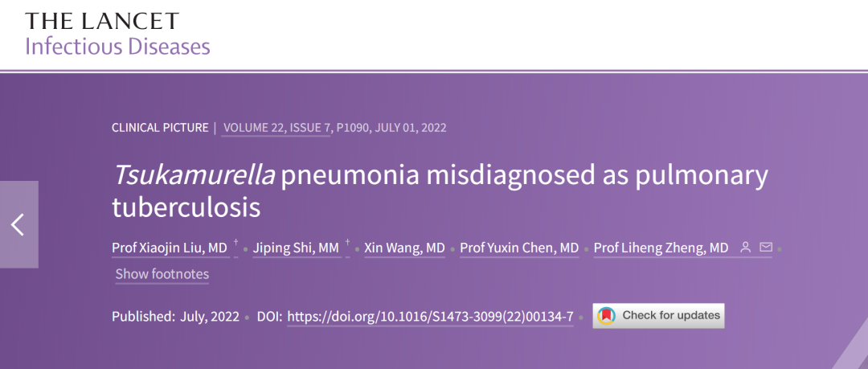The height and width of the screenshot is (369, 868).
Task: Click the Crossmark bookmark icon
Action: pos(606,316)
